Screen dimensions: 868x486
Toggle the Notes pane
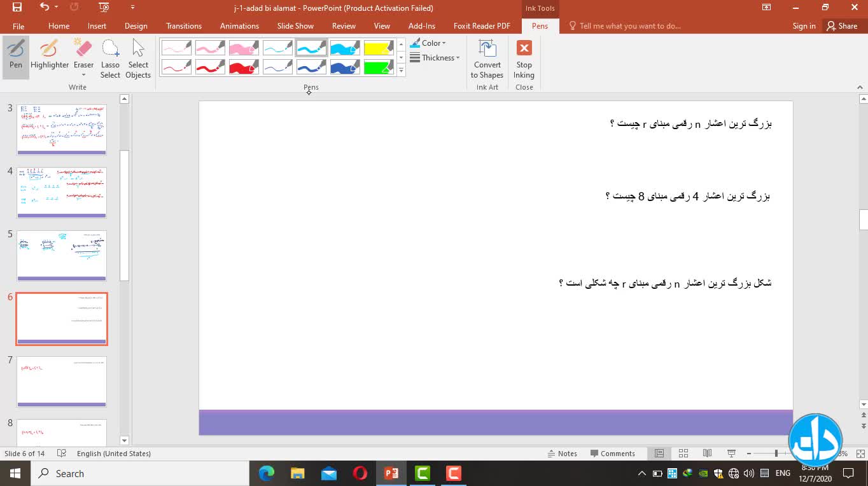point(562,454)
